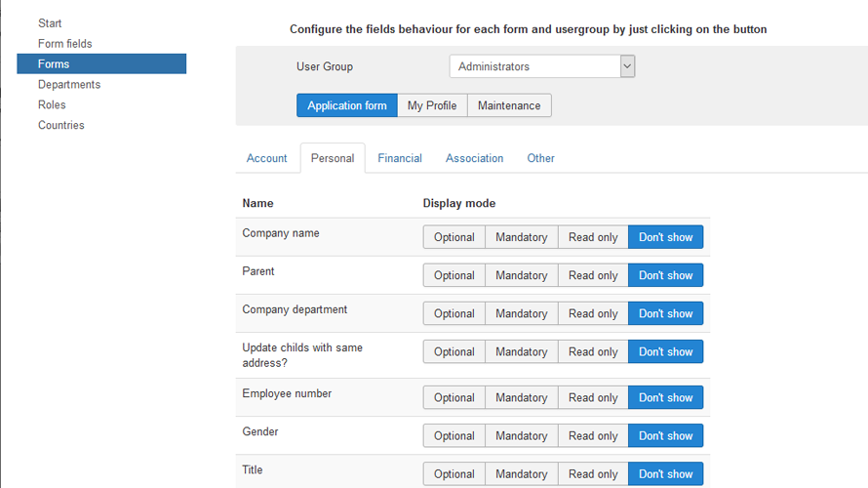Set Parent field to Mandatory
868x488 pixels.
click(x=521, y=275)
